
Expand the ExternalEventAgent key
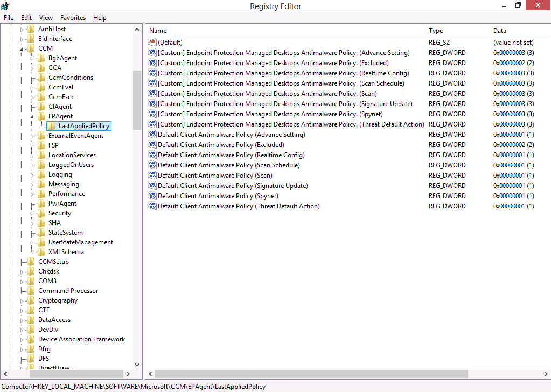point(32,136)
